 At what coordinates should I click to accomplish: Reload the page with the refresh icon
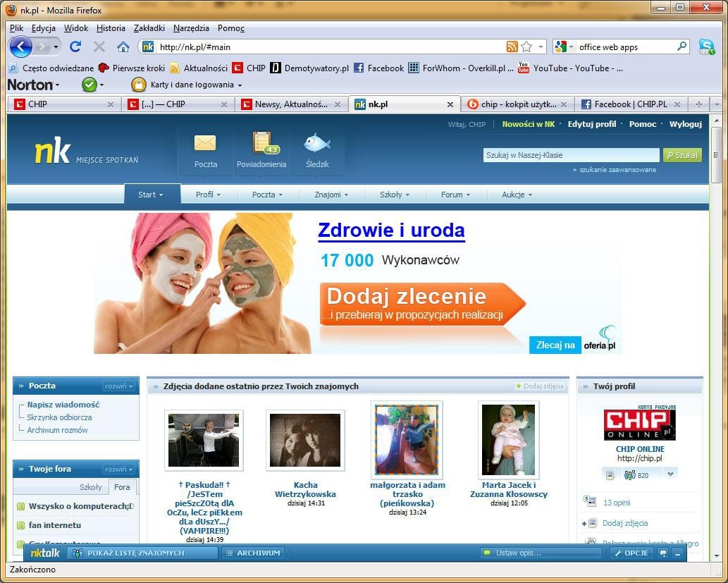(75, 47)
